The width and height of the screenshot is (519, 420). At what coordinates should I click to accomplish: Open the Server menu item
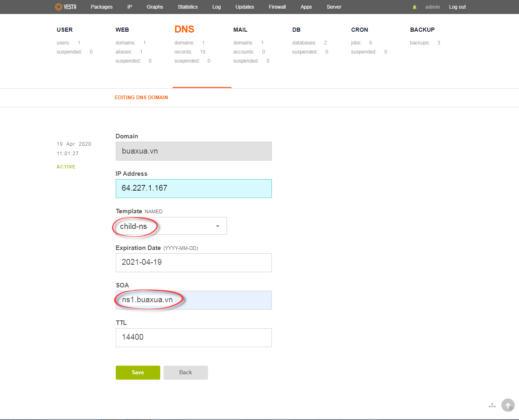coord(334,7)
